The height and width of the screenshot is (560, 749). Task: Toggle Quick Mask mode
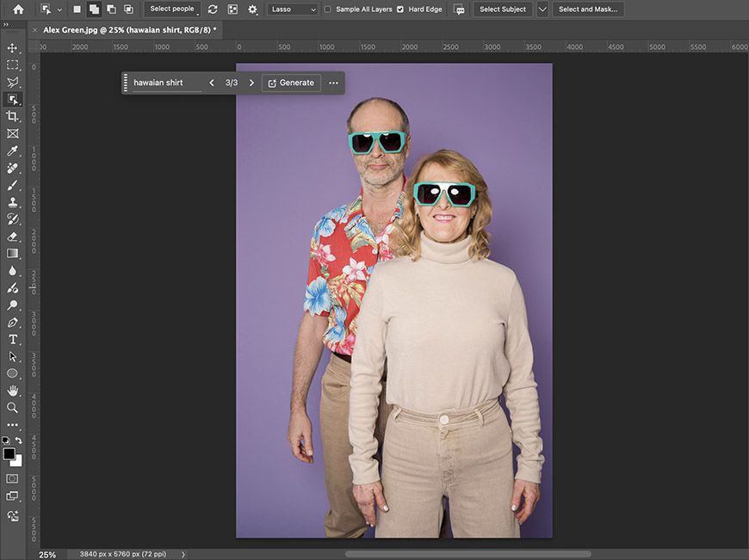tap(12, 478)
